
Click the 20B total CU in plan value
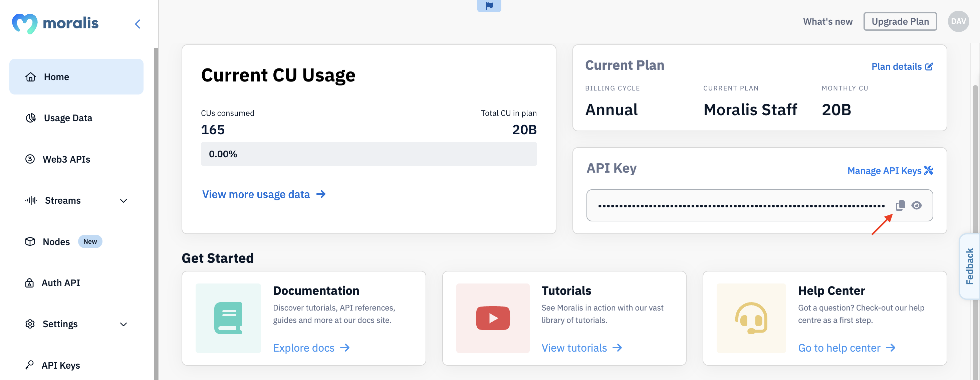click(525, 130)
